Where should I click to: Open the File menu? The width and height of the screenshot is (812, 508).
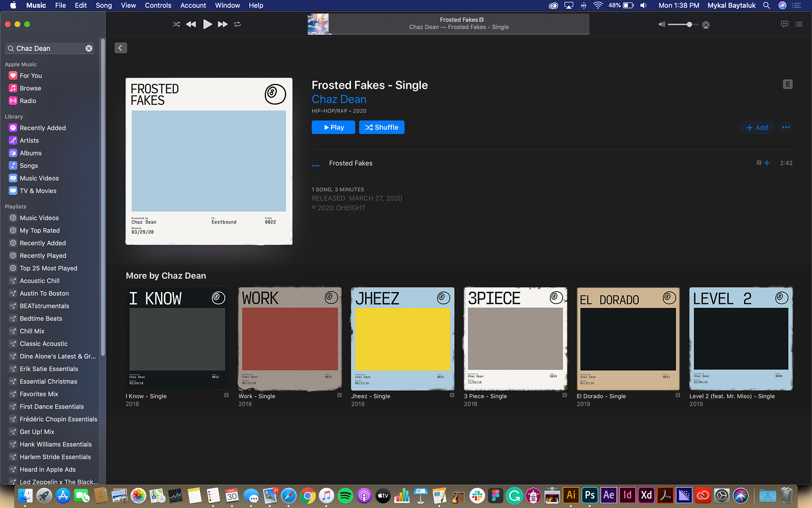point(60,6)
